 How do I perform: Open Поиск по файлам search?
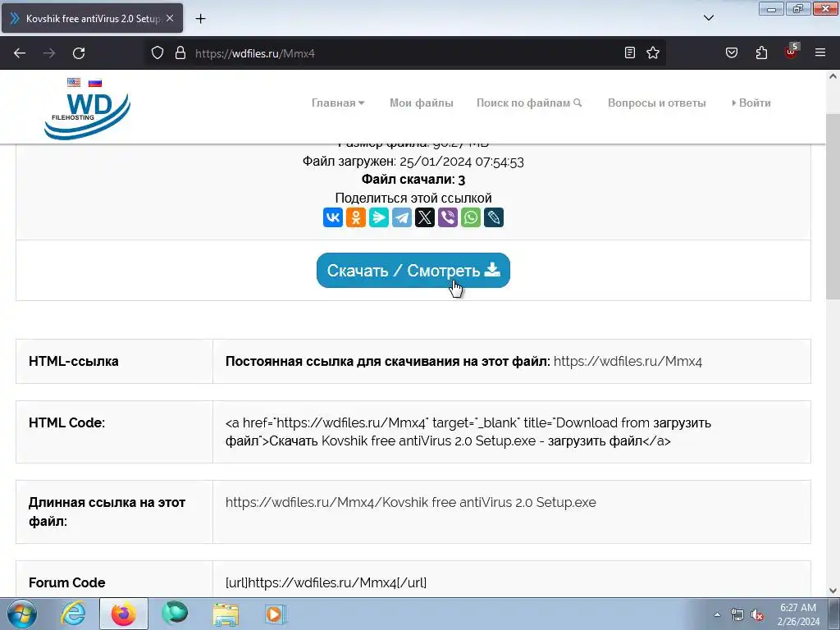(x=529, y=103)
